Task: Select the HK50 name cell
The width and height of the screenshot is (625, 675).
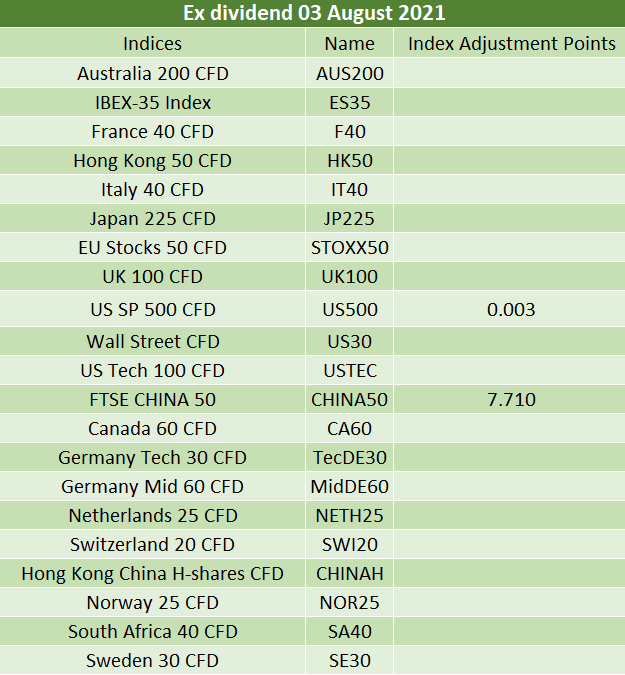Action: pyautogui.click(x=350, y=161)
